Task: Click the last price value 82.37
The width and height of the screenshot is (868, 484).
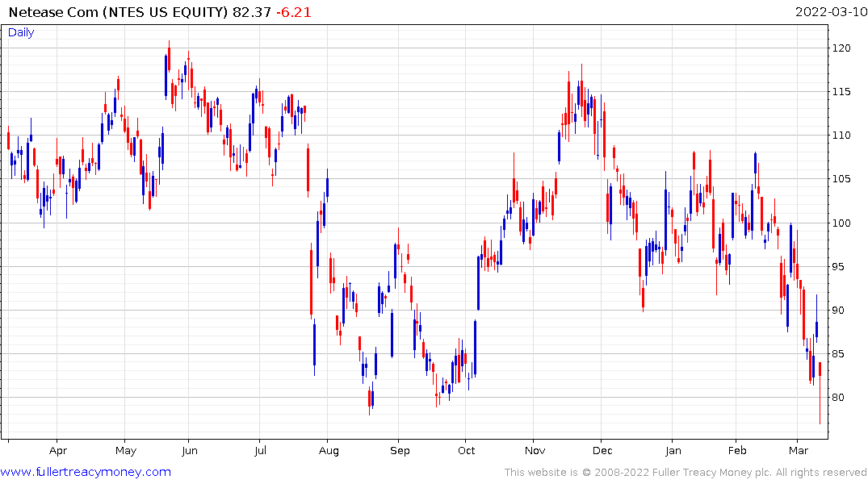Action: click(x=252, y=12)
